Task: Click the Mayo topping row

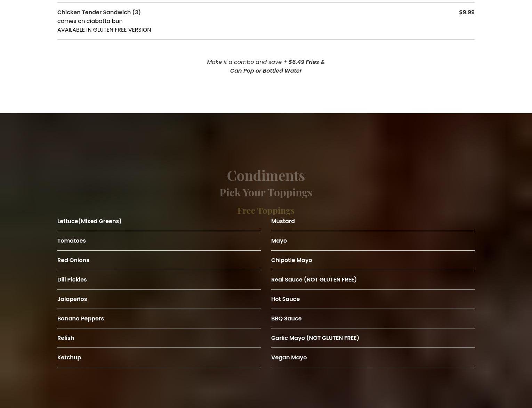Action: point(373,241)
